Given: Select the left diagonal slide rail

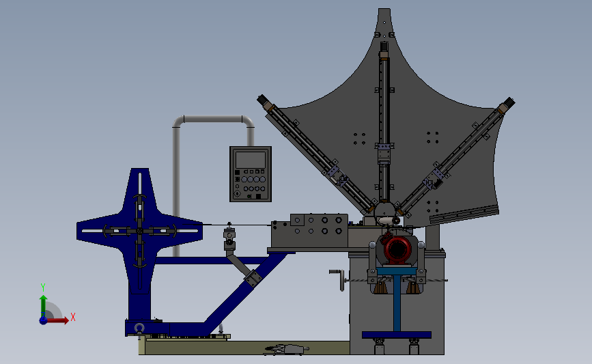Looking at the screenshot, I should coord(317,156).
